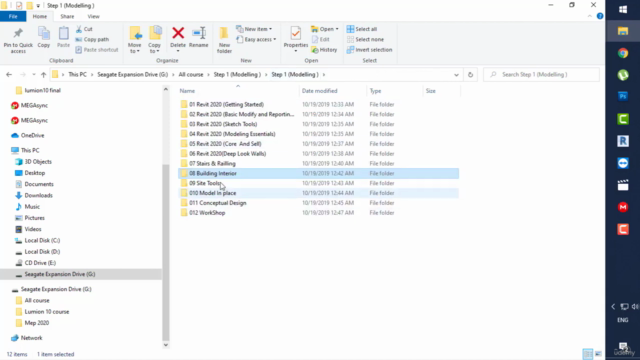Viewport: 640px width, 360px height.
Task: Open the Open dropdown in ribbon
Action: coord(324,29)
